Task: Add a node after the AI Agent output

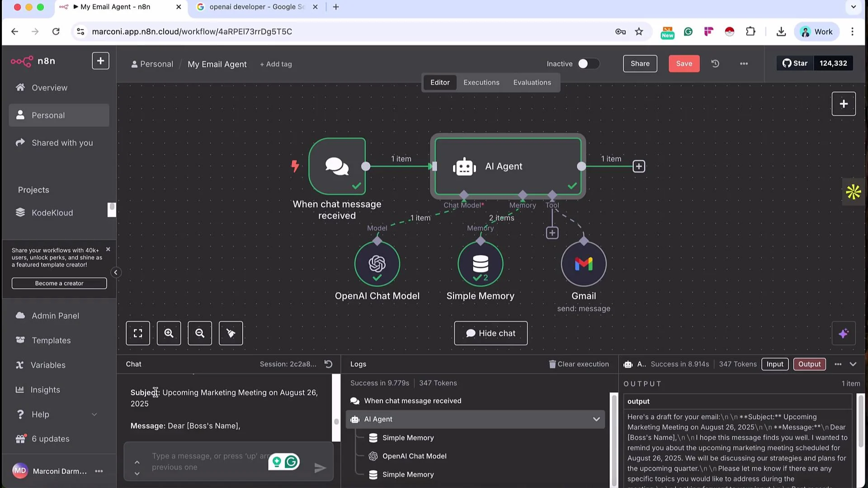Action: 639,166
